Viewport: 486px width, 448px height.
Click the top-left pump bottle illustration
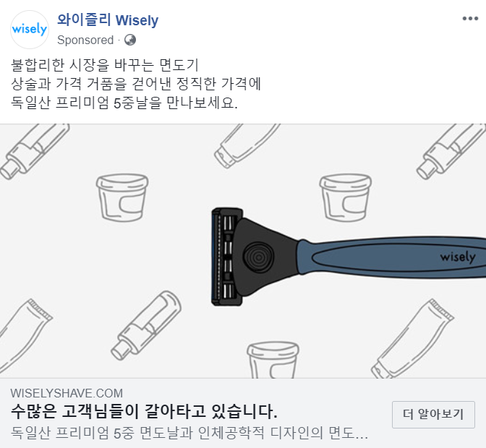[33, 151]
